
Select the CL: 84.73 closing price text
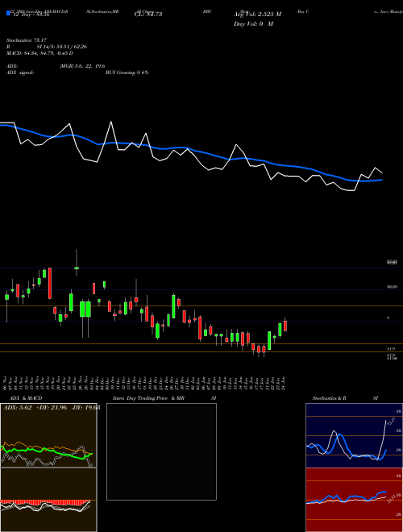point(148,14)
